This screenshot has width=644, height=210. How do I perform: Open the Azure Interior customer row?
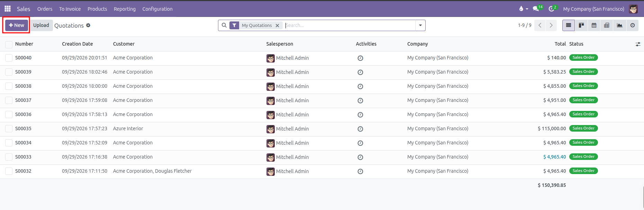tap(128, 128)
